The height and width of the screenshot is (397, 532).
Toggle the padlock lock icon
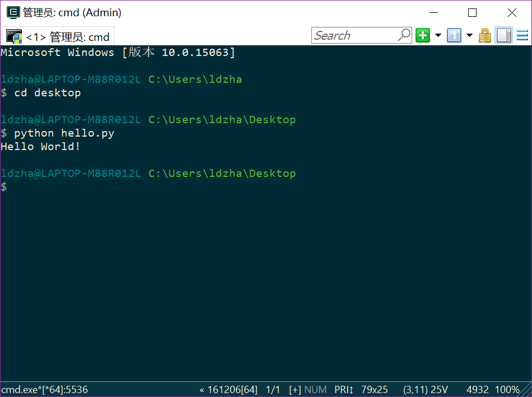pos(485,36)
